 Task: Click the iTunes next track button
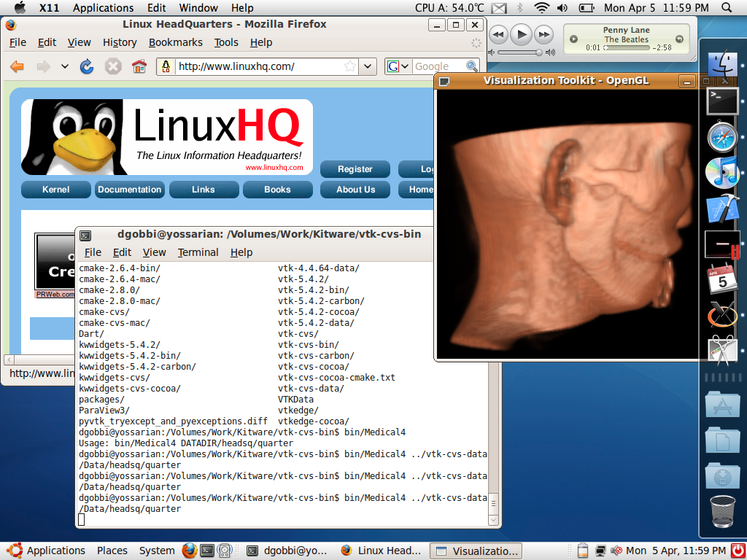coord(543,34)
